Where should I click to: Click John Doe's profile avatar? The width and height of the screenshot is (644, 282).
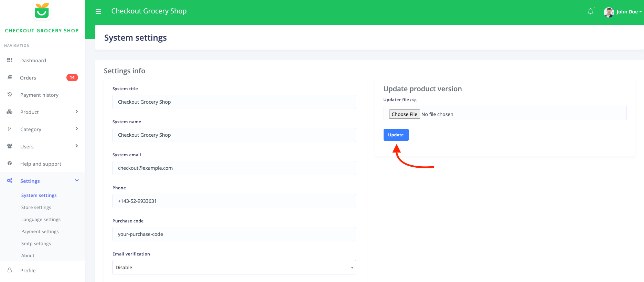pos(609,12)
